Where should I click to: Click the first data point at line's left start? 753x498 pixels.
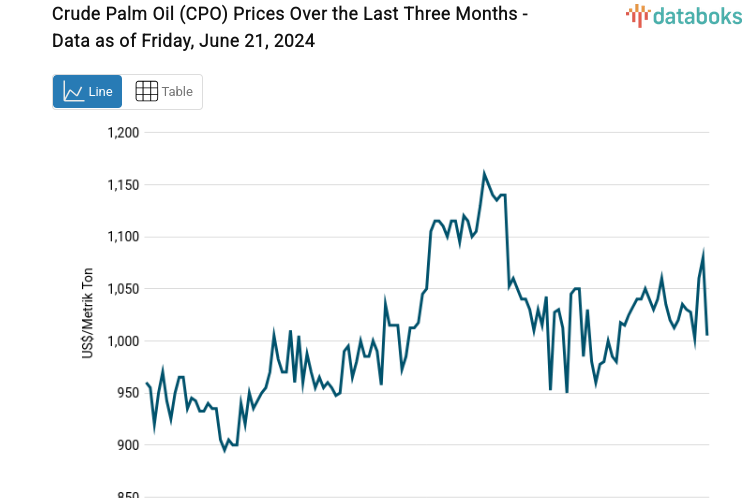pyautogui.click(x=146, y=383)
